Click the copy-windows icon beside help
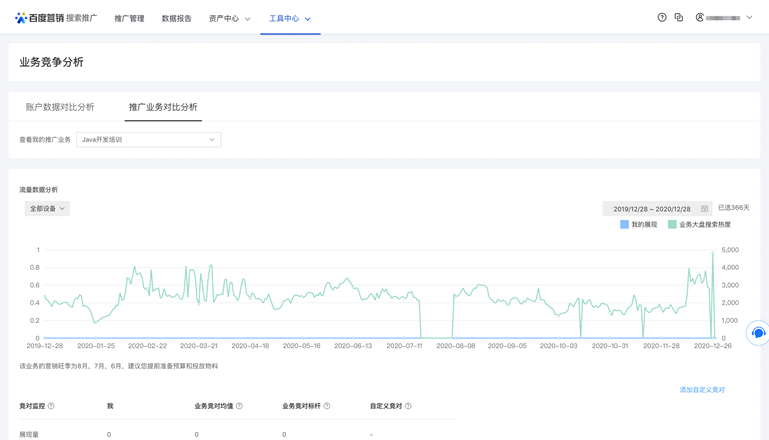The width and height of the screenshot is (769, 440). [679, 18]
